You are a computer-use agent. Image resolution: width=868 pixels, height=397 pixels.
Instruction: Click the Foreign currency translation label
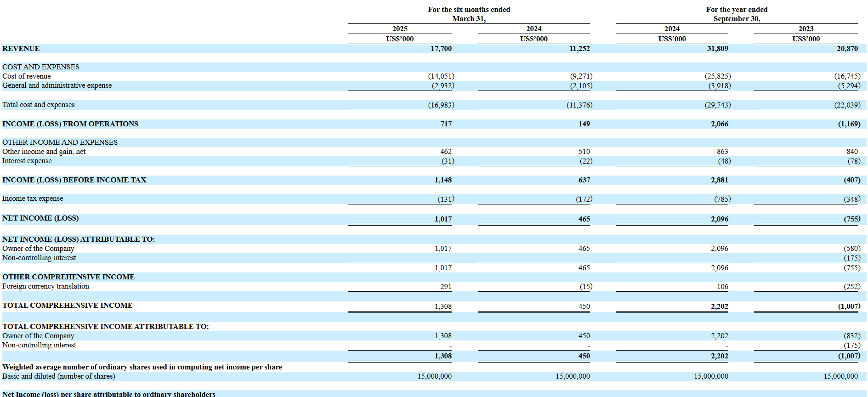[x=46, y=286]
